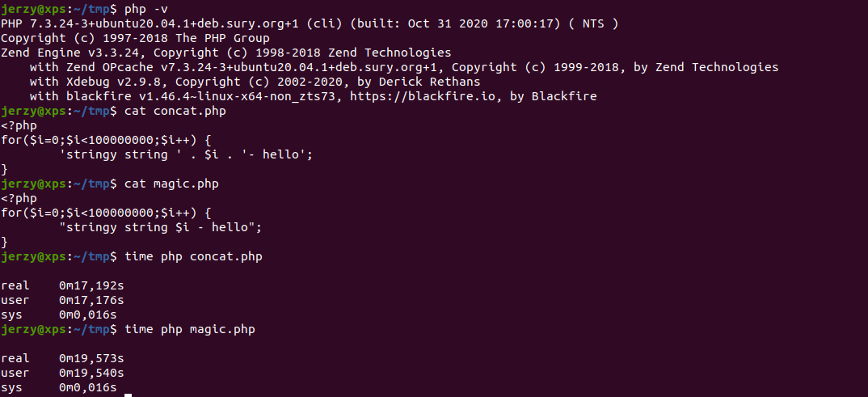Click the "cat magic.php" command
This screenshot has height=397, width=868.
point(171,184)
